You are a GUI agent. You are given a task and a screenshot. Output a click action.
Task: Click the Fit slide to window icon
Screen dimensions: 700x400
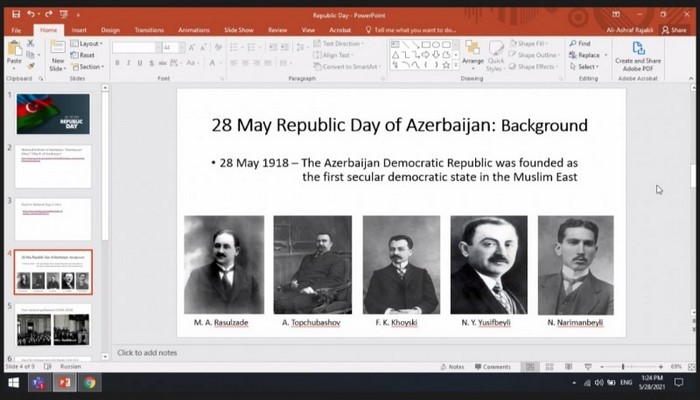[x=690, y=367]
